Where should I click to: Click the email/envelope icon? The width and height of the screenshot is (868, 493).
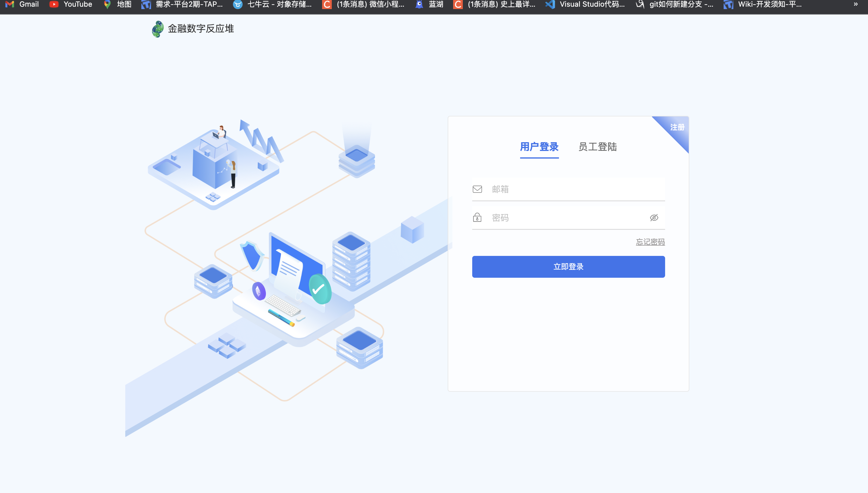coord(477,189)
